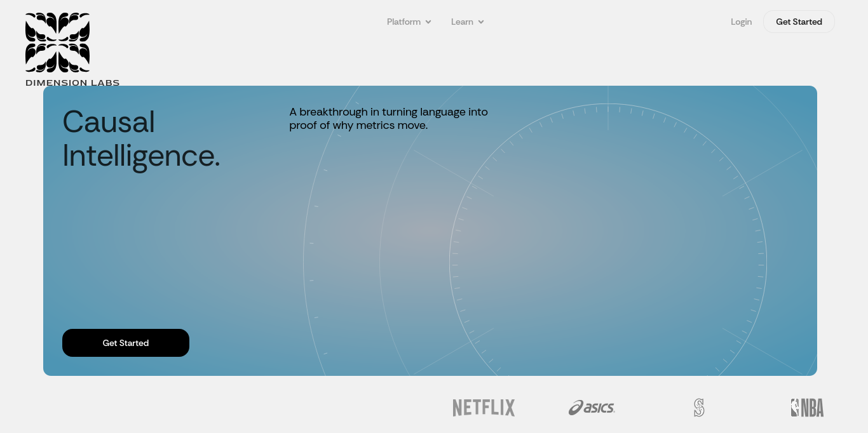Click the "A breakthrough in turning language" tagline
Image resolution: width=868 pixels, height=433 pixels.
[x=388, y=119]
